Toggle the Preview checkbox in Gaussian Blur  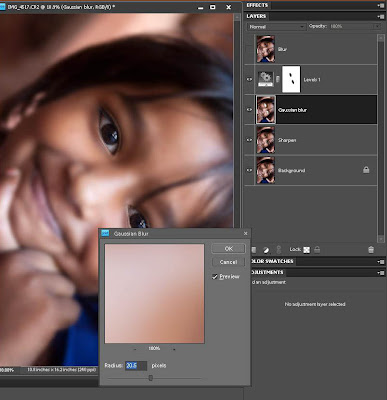tap(215, 277)
